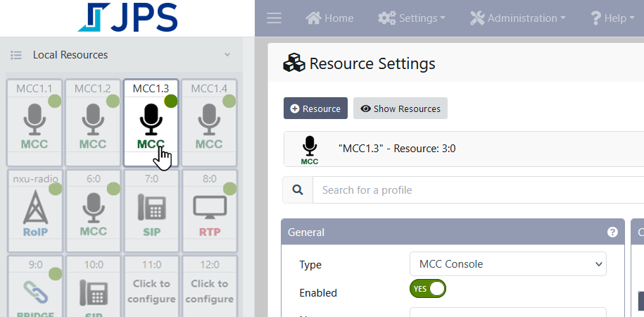The height and width of the screenshot is (317, 644).
Task: Click the 11:0 Click to configure slot
Action: click(151, 290)
